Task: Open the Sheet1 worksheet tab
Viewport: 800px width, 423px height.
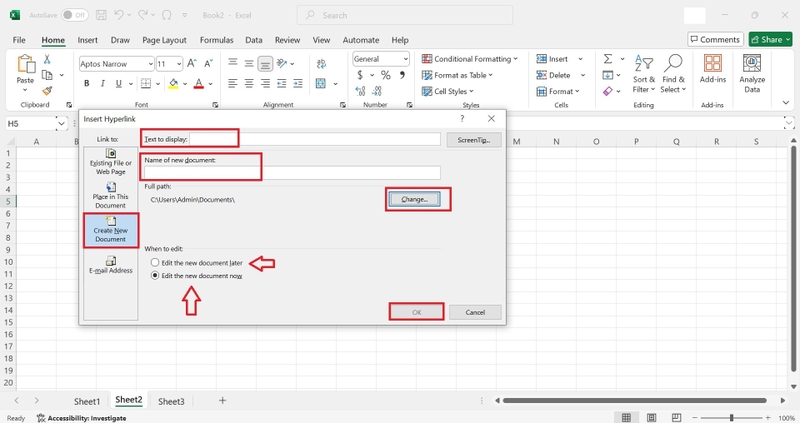Action: pos(87,401)
